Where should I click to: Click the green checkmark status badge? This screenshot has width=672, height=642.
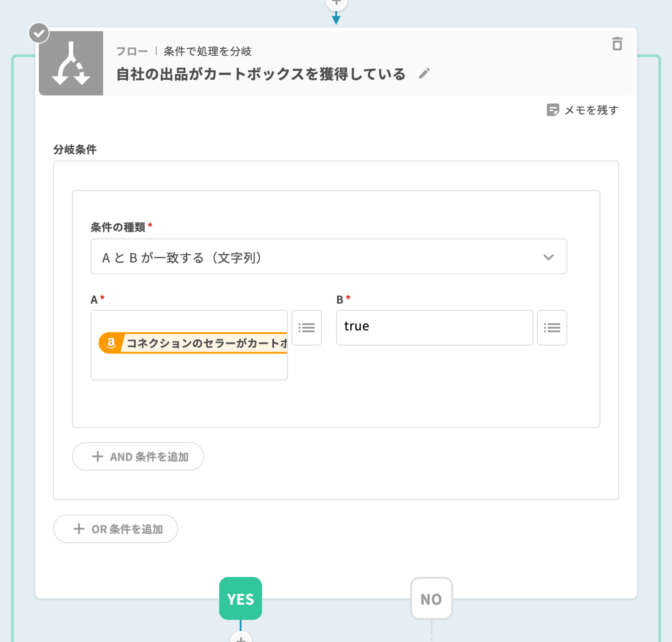pos(39,33)
